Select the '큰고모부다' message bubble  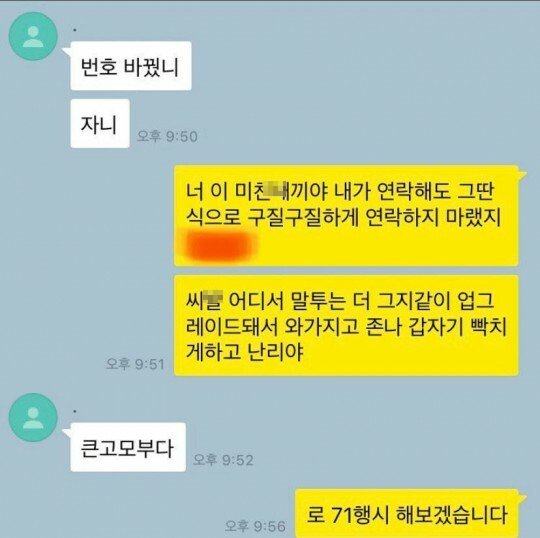pos(128,447)
